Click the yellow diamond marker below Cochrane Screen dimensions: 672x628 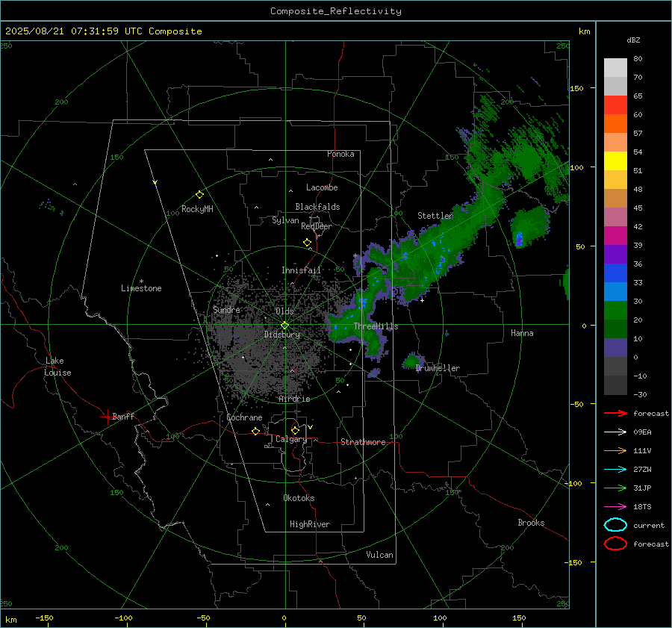click(x=255, y=431)
